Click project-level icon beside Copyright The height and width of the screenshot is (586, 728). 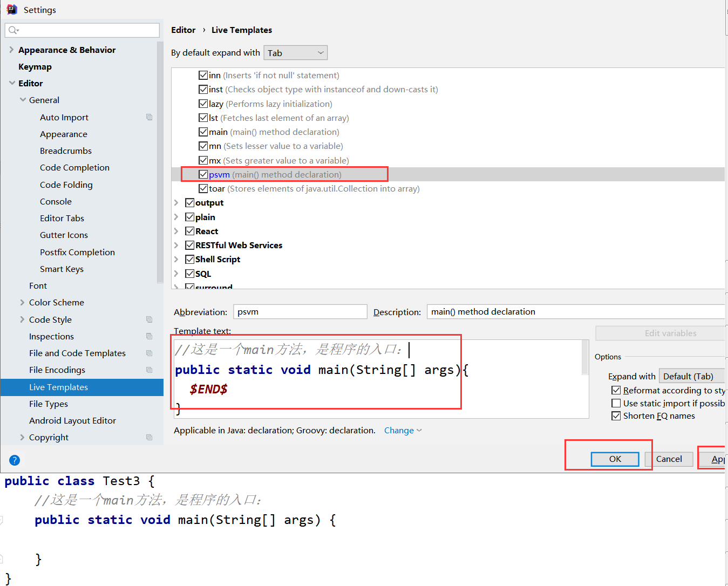point(149,437)
